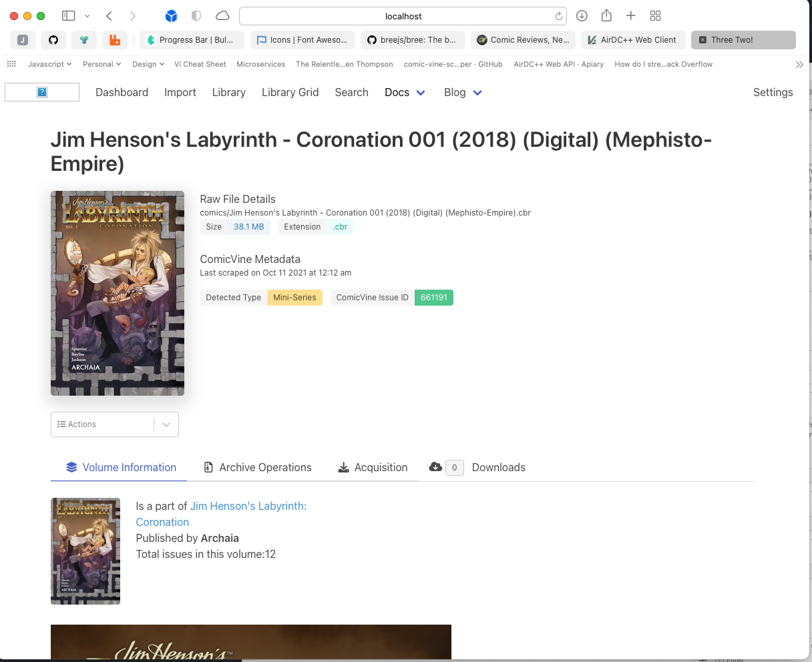The image size is (812, 662).
Task: Go back with the back arrow
Action: [110, 16]
